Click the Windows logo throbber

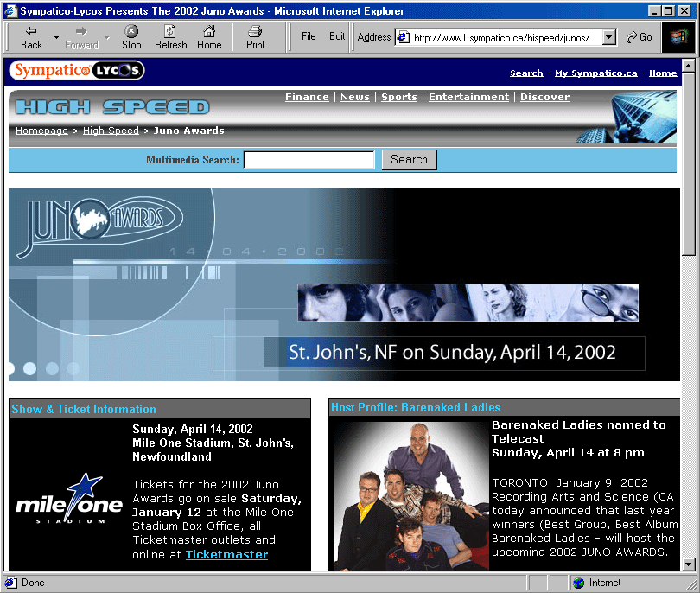(678, 37)
